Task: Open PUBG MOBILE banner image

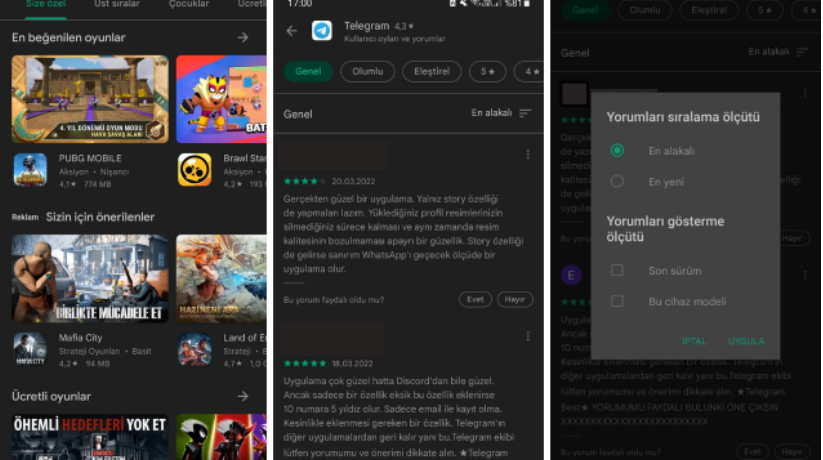Action: (x=90, y=99)
